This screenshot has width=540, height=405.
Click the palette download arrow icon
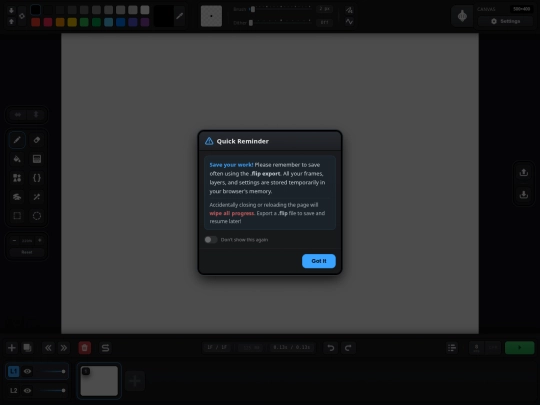tap(11, 10)
